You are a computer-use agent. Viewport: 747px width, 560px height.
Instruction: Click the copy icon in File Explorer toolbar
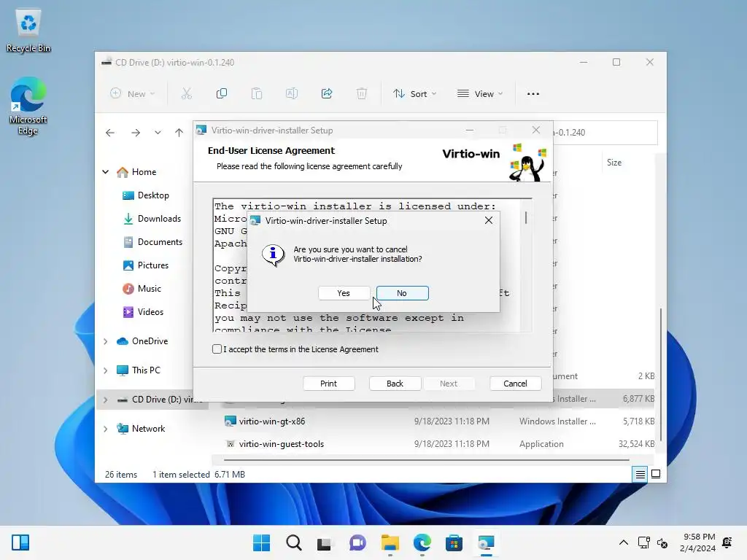[x=222, y=94]
